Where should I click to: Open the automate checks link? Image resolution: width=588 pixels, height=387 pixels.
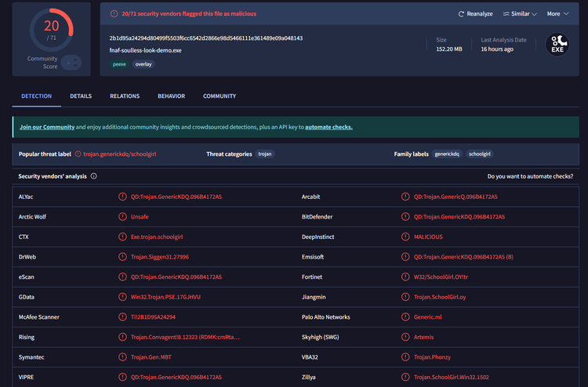click(328, 127)
